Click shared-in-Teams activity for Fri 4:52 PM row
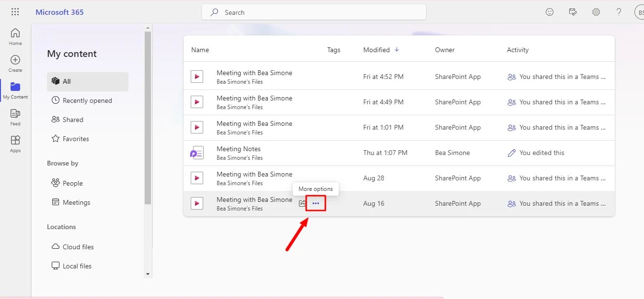 (x=563, y=77)
